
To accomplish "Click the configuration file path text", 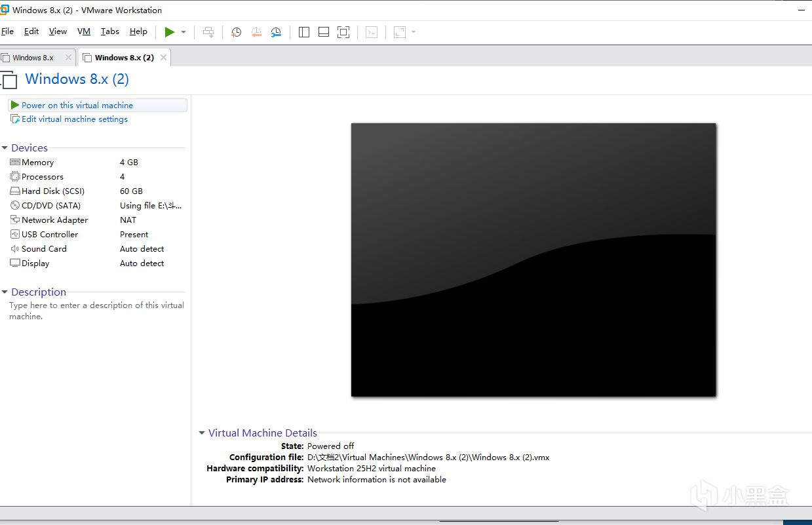I will (x=429, y=457).
